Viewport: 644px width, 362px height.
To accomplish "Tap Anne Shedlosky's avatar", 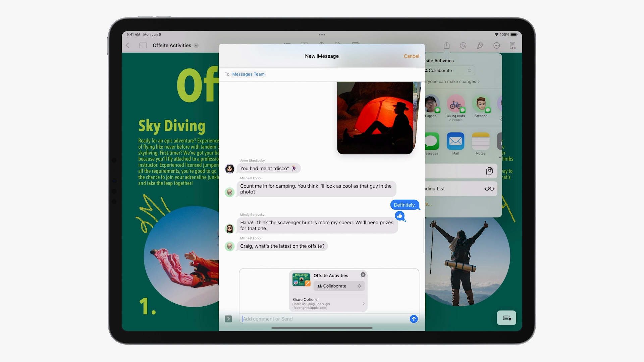I will coord(229,168).
